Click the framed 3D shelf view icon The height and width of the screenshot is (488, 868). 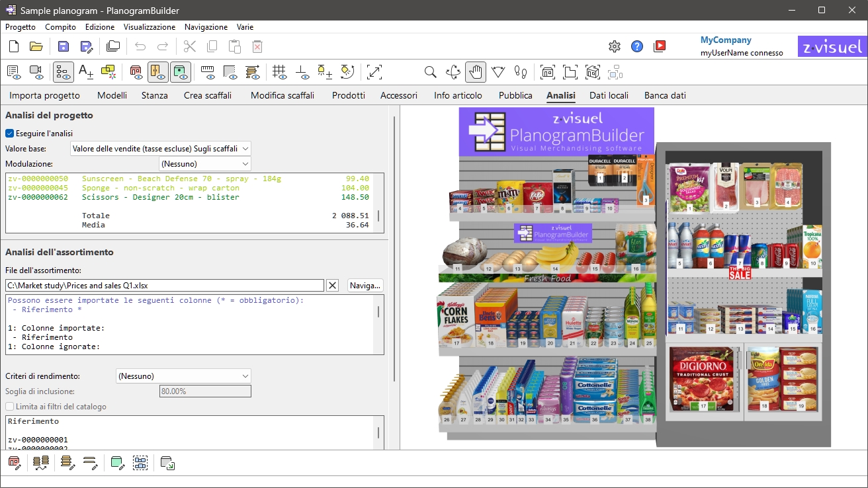(x=593, y=71)
